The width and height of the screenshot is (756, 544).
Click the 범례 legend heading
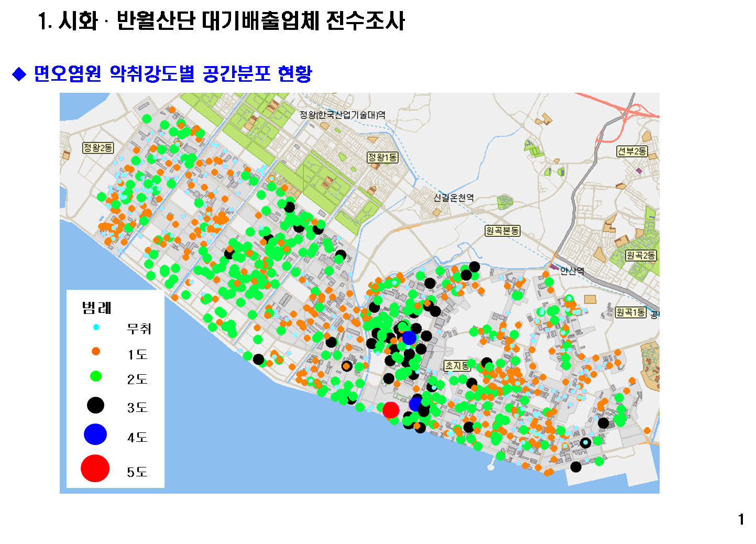tap(97, 308)
